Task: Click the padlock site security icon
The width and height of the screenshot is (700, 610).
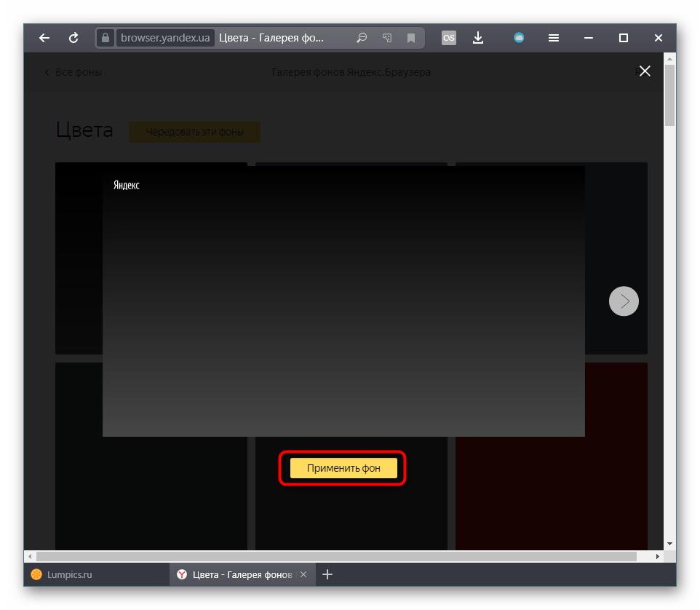Action: (106, 38)
